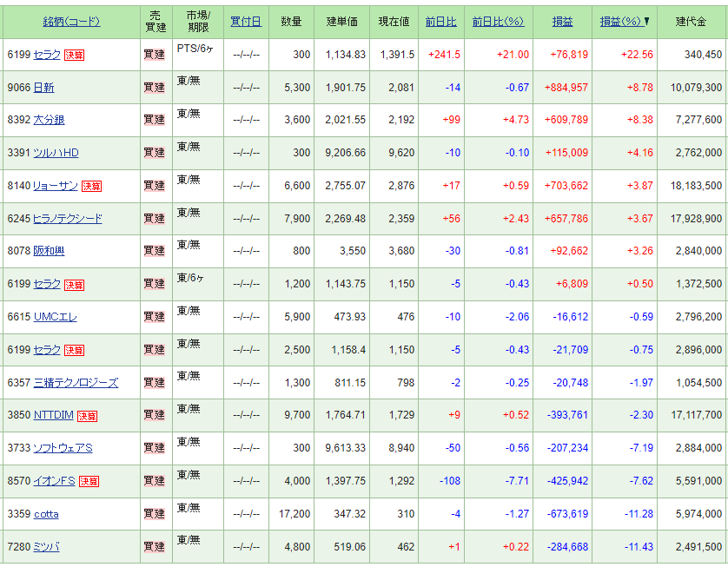This screenshot has height=567, width=728.
Task: Select quantity value 17,200
Action: pyautogui.click(x=295, y=514)
